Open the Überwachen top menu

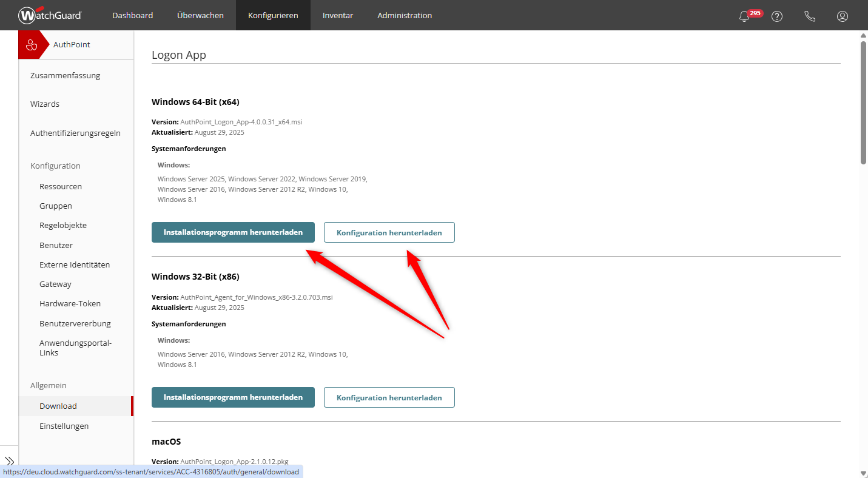coord(200,15)
